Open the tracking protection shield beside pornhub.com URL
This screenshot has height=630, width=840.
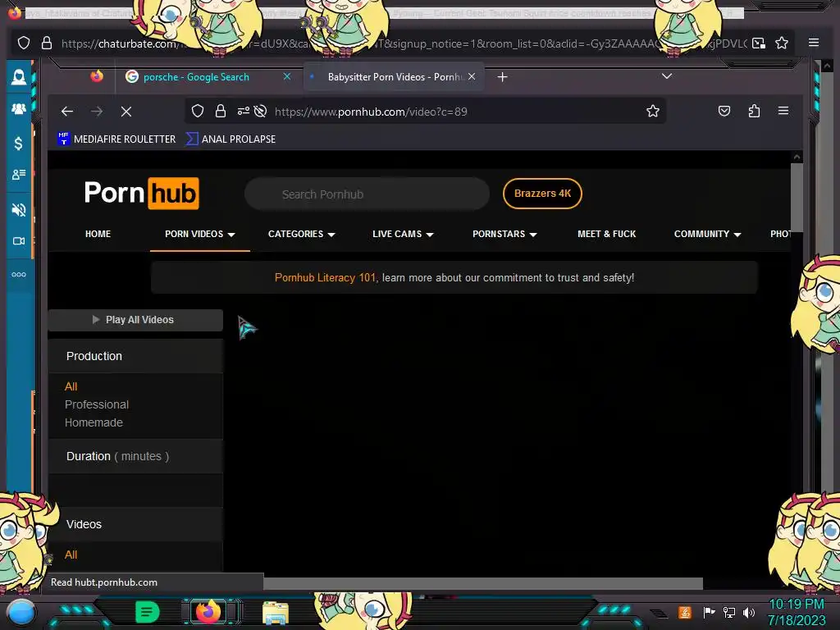pyautogui.click(x=198, y=112)
